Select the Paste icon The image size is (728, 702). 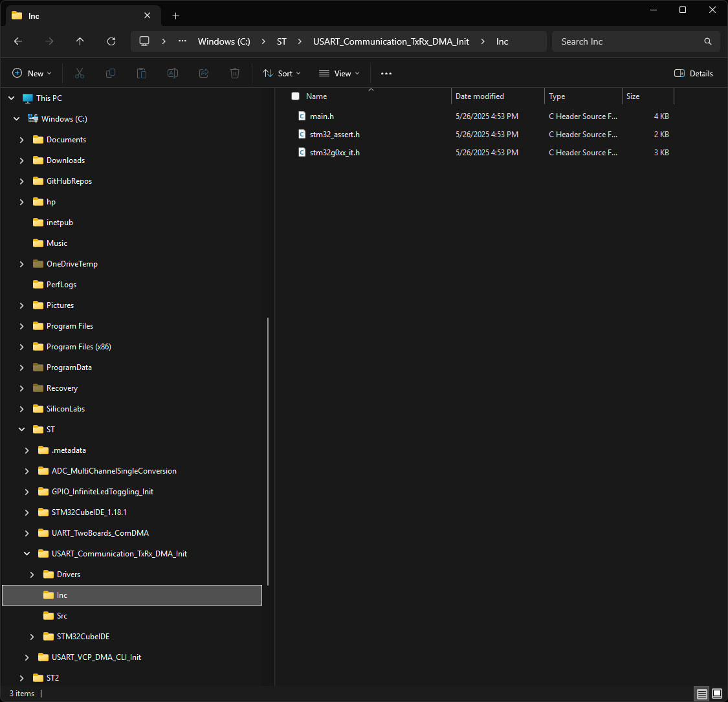tap(141, 73)
